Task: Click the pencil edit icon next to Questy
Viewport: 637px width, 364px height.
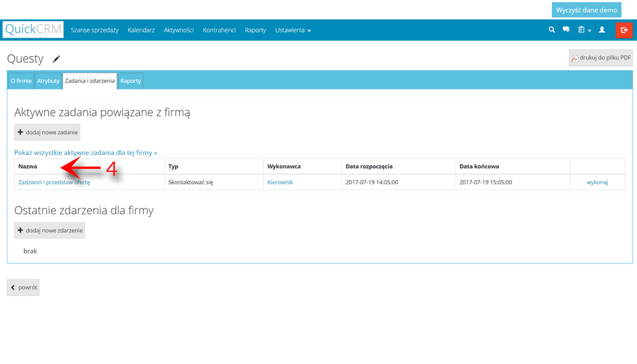Action: [56, 59]
